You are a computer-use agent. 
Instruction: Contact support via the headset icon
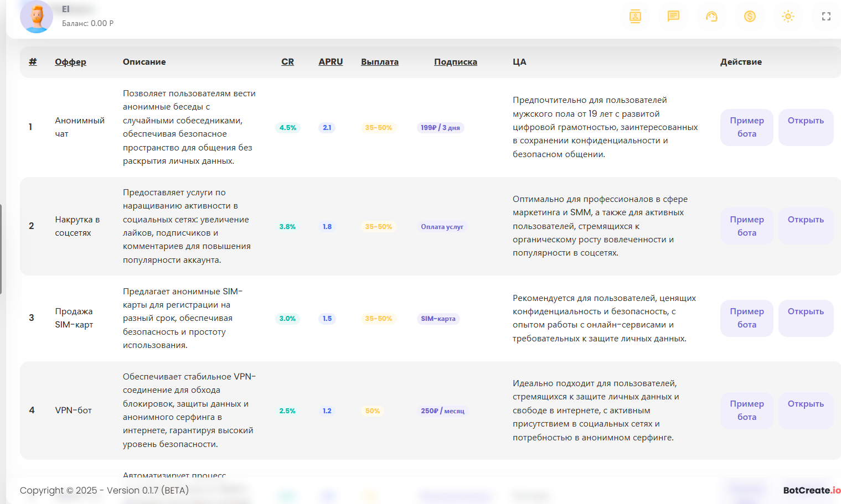tap(711, 17)
